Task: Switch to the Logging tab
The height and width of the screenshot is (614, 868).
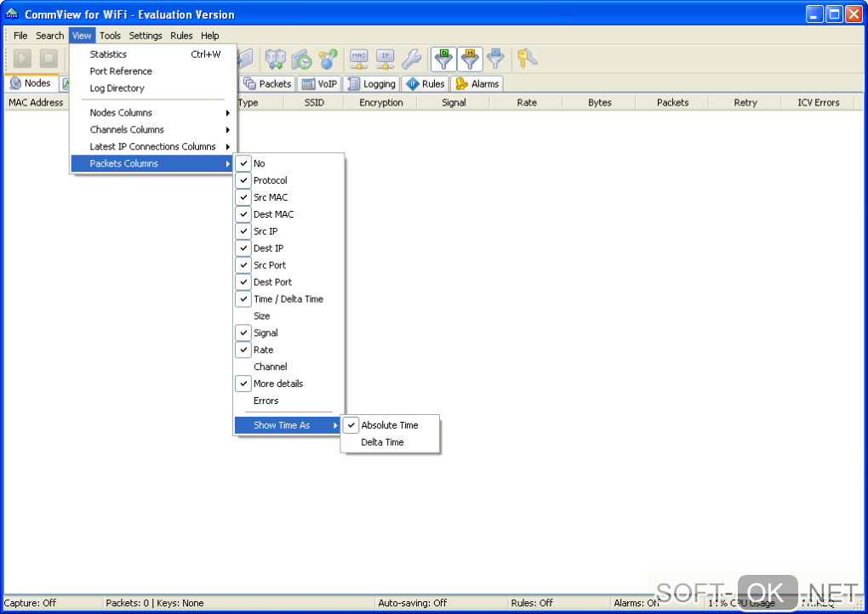Action: click(371, 83)
